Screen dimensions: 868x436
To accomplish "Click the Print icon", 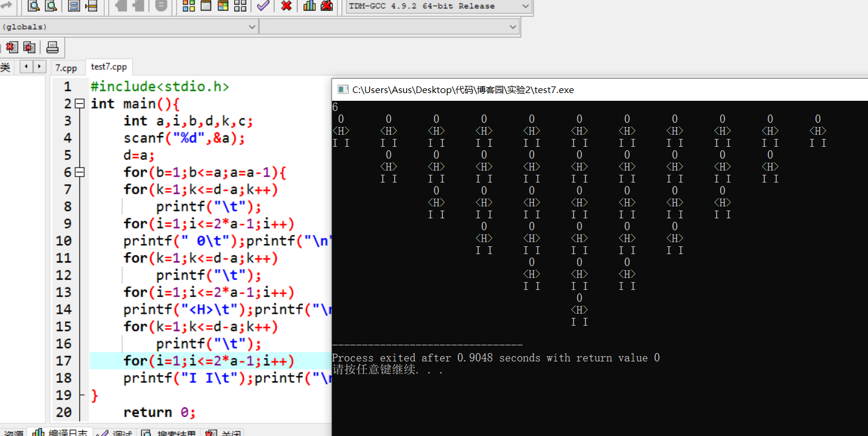I will coord(52,47).
